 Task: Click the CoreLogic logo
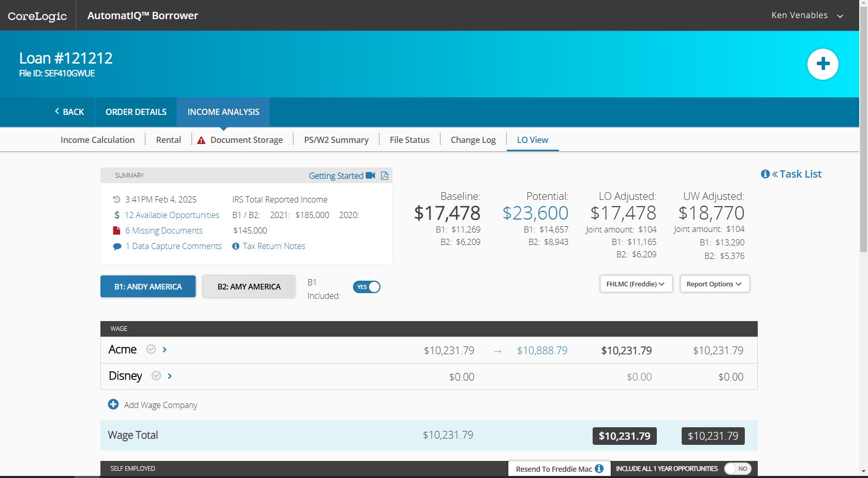(x=37, y=16)
